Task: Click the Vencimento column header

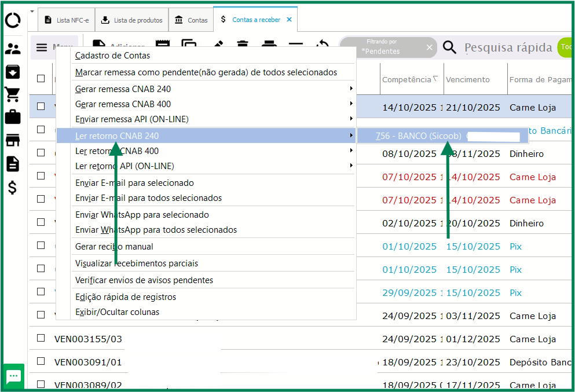Action: coord(468,80)
